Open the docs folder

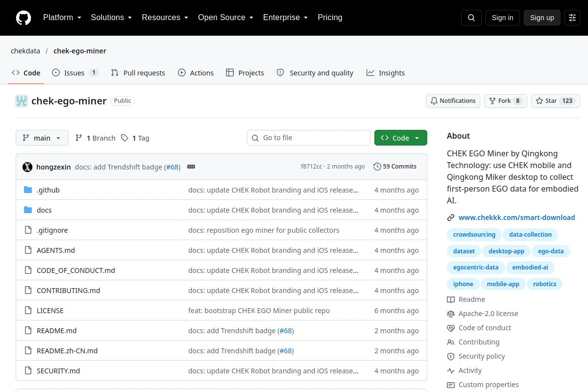tap(44, 210)
